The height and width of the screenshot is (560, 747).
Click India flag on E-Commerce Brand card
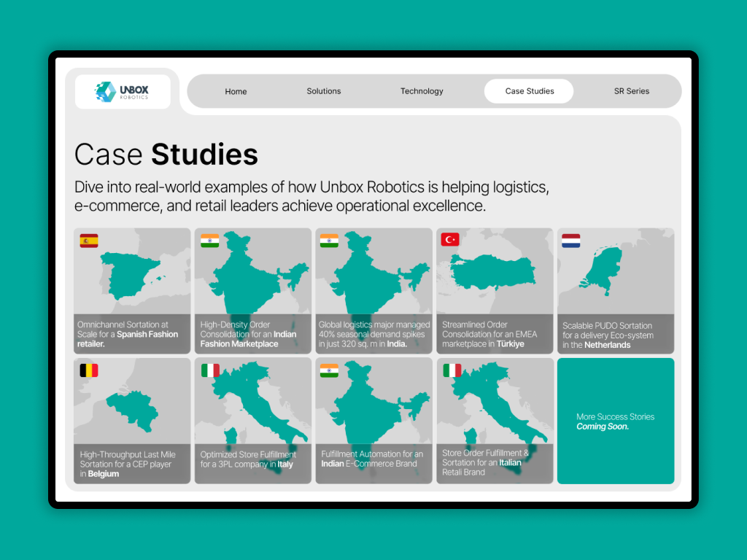click(329, 370)
